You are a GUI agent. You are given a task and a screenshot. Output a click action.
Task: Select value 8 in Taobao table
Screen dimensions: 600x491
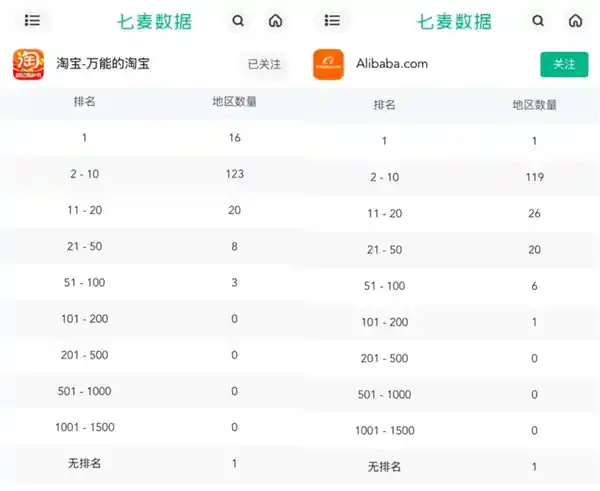[x=235, y=246]
